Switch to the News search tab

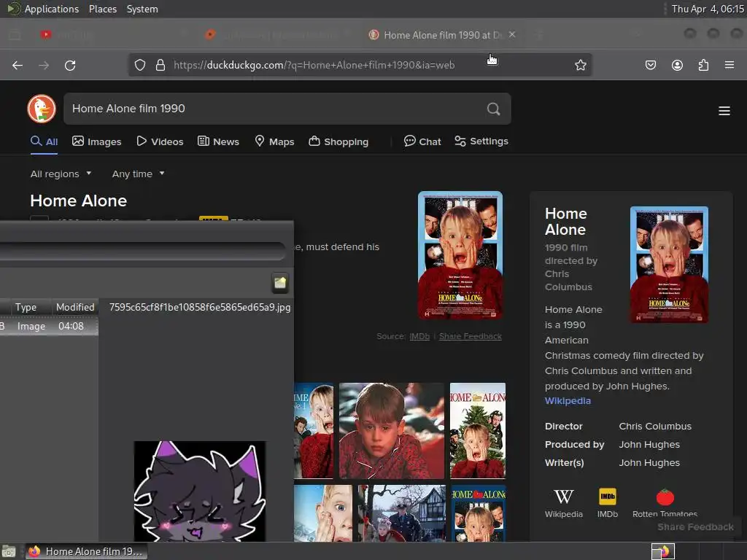tap(218, 141)
